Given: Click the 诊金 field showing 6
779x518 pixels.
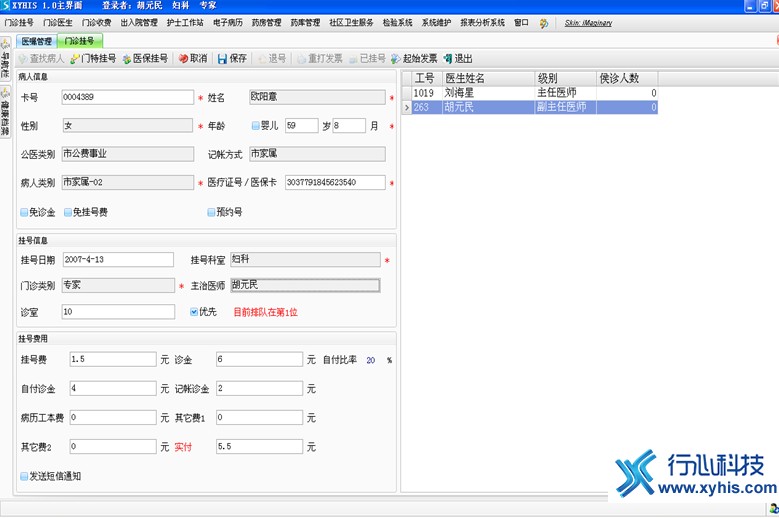Looking at the screenshot, I should tap(259, 359).
